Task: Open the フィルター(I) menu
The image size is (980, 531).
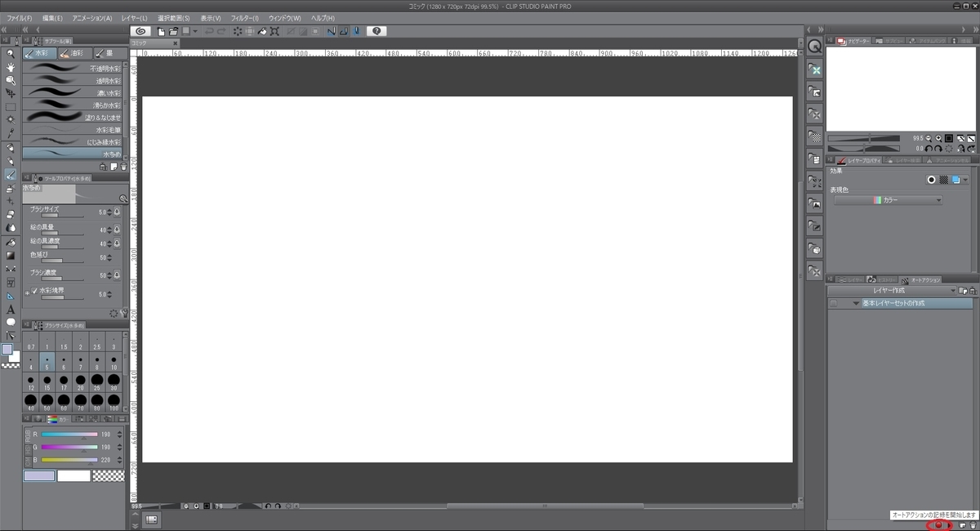Action: (245, 18)
